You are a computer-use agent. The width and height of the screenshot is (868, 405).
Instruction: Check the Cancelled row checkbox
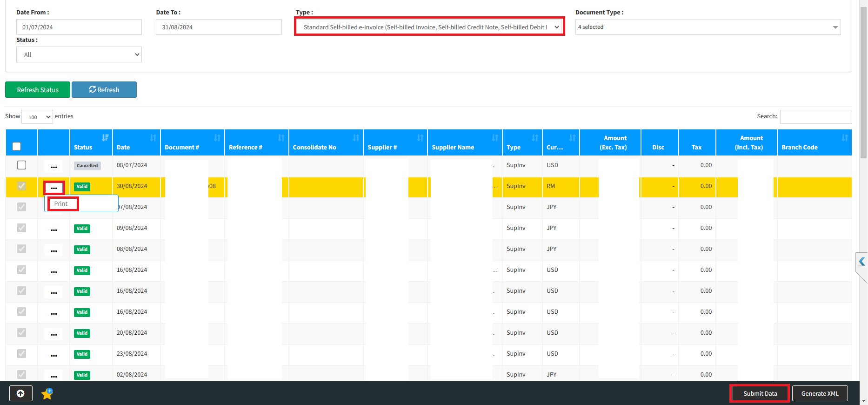(x=21, y=165)
